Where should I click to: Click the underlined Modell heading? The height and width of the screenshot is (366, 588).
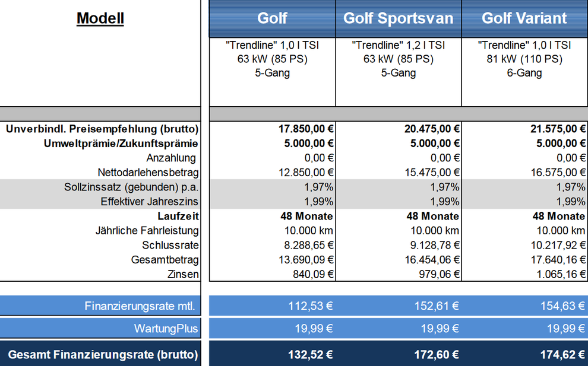point(100,18)
